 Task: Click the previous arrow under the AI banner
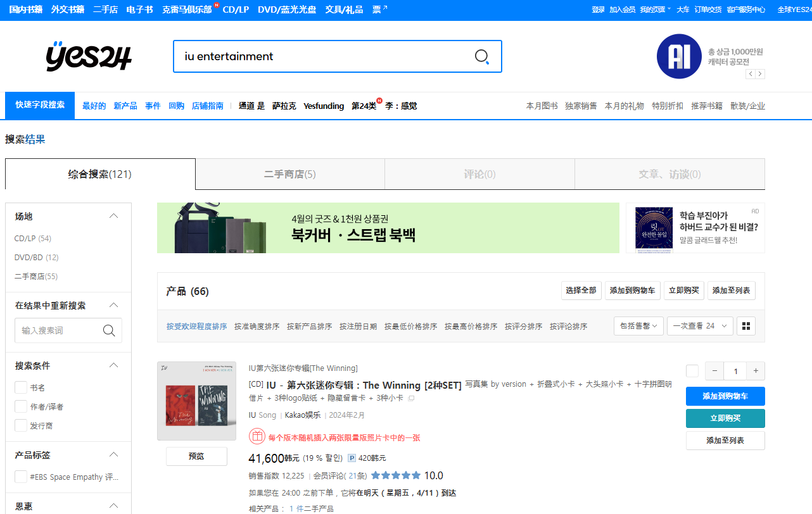pyautogui.click(x=751, y=74)
